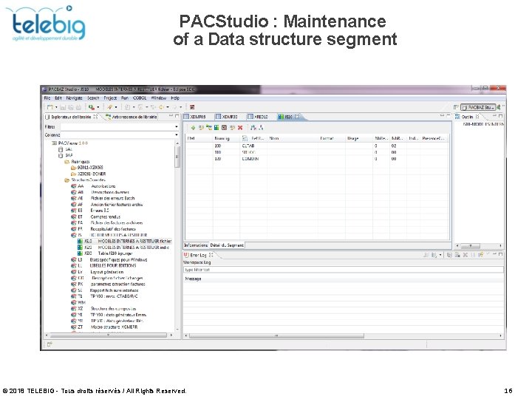Open the Edit menu
Viewport: 532px width, 399px height.
click(58, 98)
